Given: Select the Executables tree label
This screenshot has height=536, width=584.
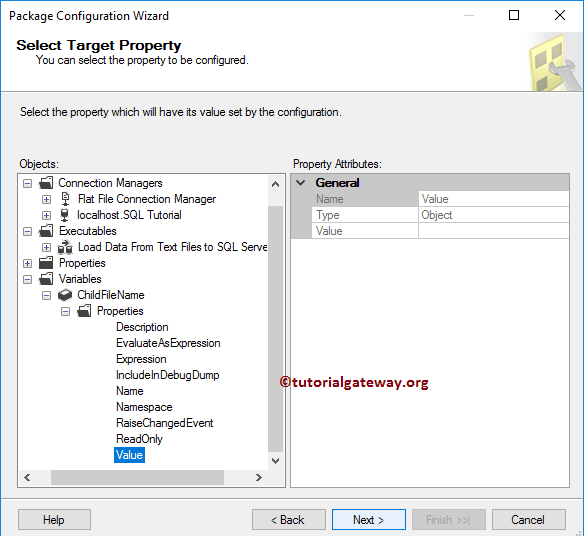Looking at the screenshot, I should click(88, 231).
